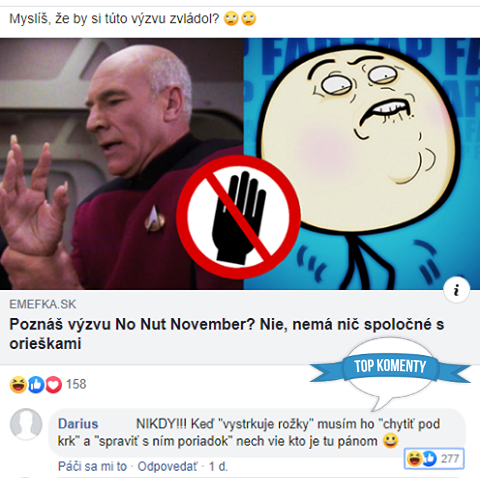Open commenter name Darius

(x=78, y=424)
